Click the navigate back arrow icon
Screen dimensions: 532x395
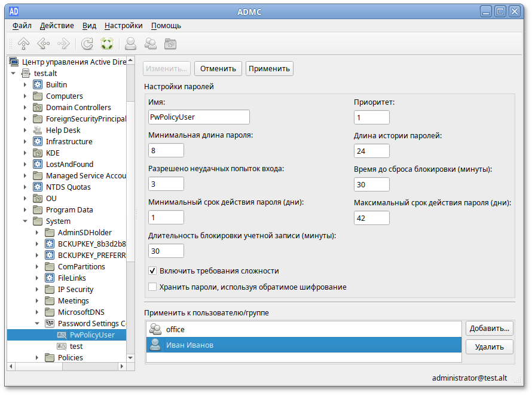click(x=43, y=44)
